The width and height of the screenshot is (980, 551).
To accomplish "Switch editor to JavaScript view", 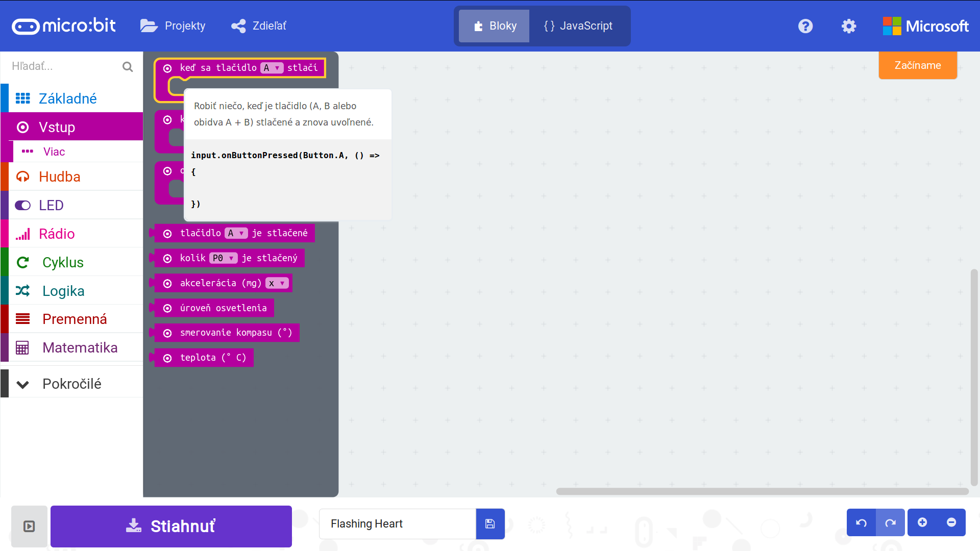I will coord(578,26).
